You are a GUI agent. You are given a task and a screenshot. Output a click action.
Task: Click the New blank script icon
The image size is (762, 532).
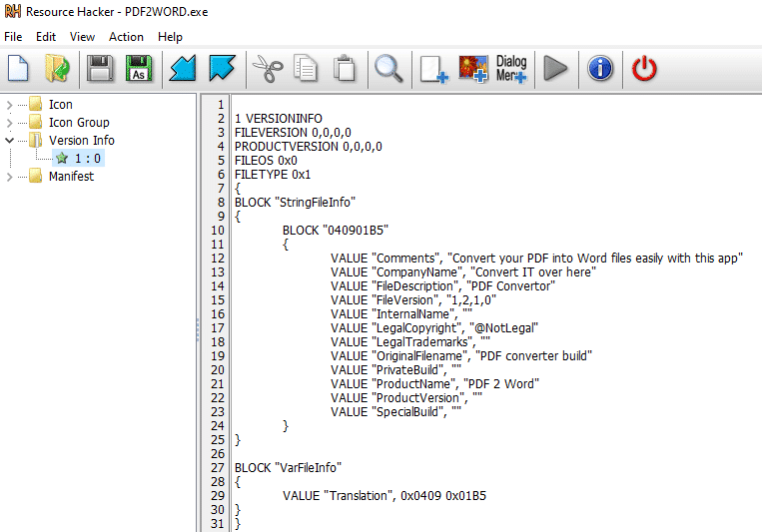[18, 68]
